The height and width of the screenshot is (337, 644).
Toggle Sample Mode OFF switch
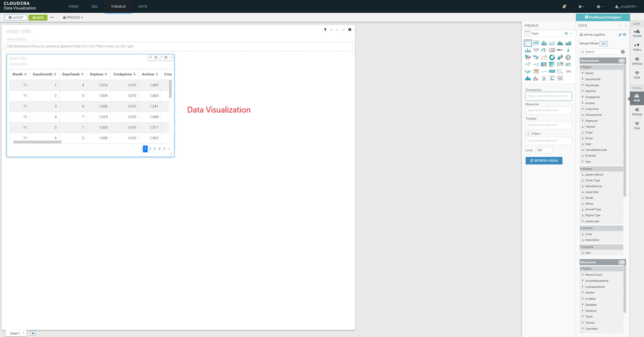603,44
